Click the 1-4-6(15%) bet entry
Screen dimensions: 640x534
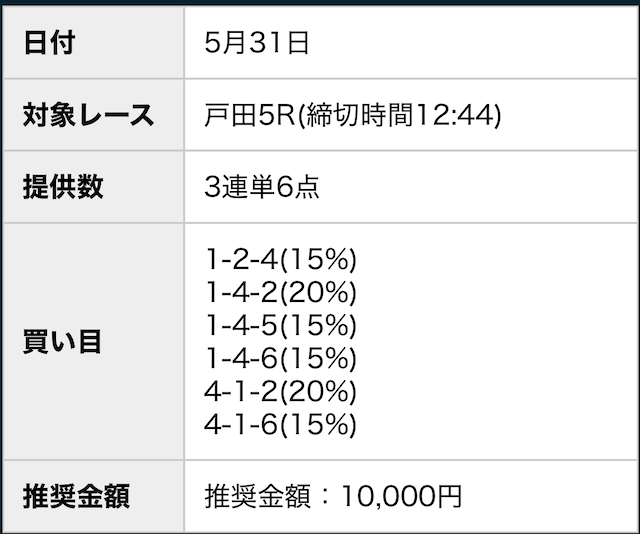tap(281, 359)
